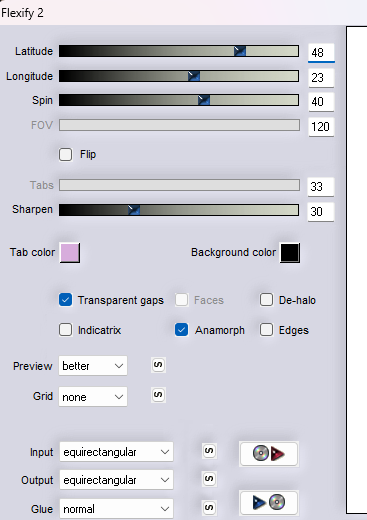Click the S icon beside Glue
367x520 pixels.
point(209,508)
